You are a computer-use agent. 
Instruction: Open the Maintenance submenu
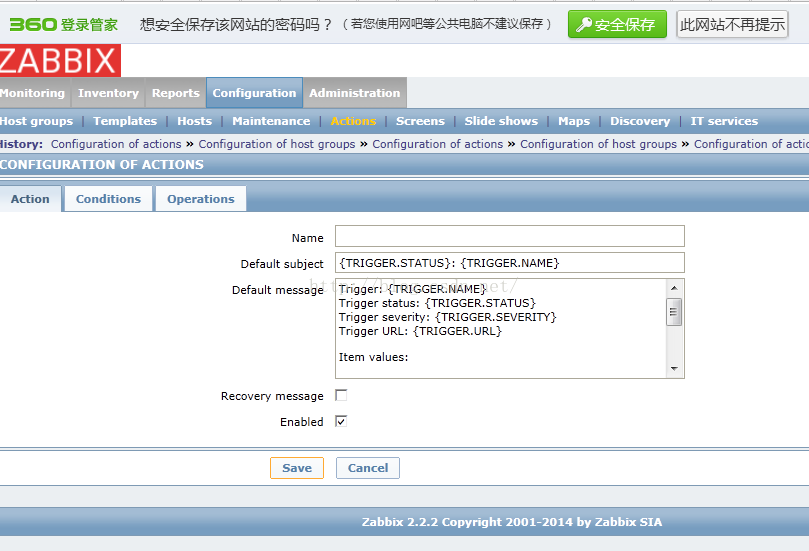(271, 121)
